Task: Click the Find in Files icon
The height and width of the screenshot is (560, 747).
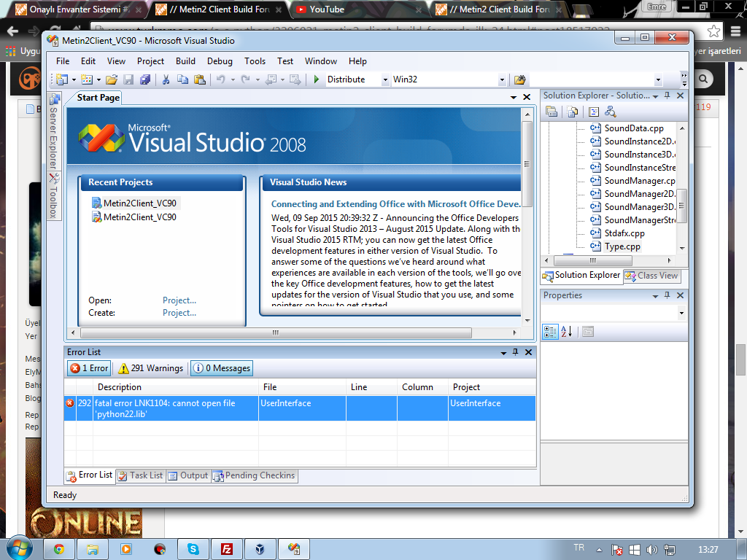Action: [x=519, y=79]
